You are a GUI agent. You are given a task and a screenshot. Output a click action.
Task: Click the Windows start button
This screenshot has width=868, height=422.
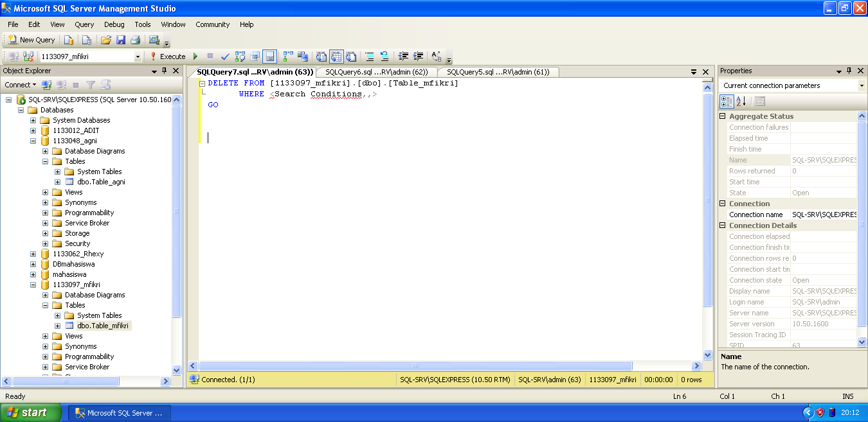(31, 412)
